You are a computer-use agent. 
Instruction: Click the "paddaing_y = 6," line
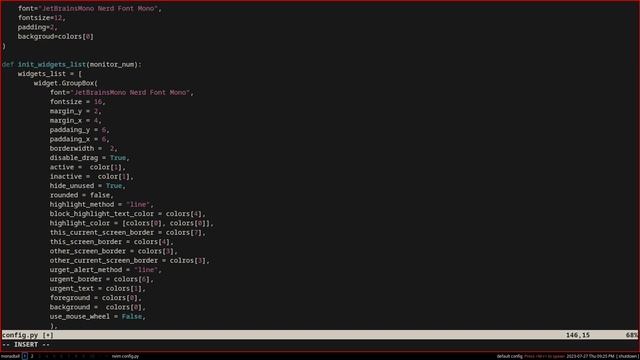coord(80,130)
